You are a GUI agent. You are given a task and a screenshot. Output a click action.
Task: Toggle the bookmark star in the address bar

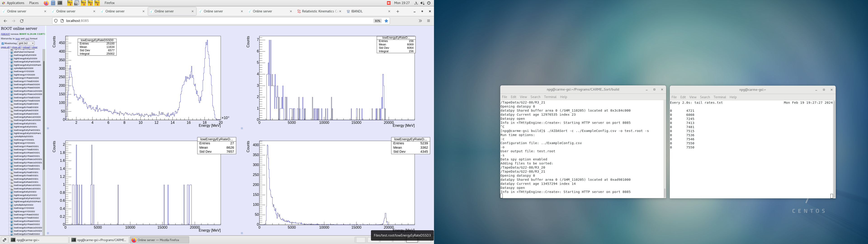(x=386, y=21)
